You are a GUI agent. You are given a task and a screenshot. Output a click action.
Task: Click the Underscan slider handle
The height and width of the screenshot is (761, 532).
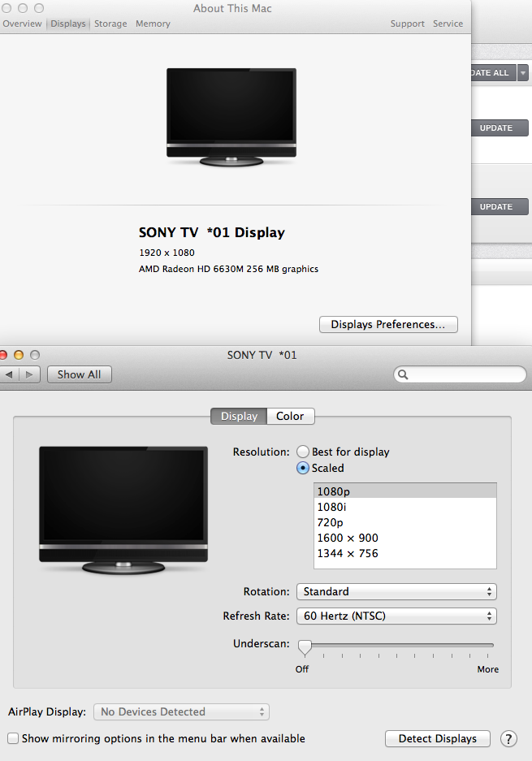(305, 647)
